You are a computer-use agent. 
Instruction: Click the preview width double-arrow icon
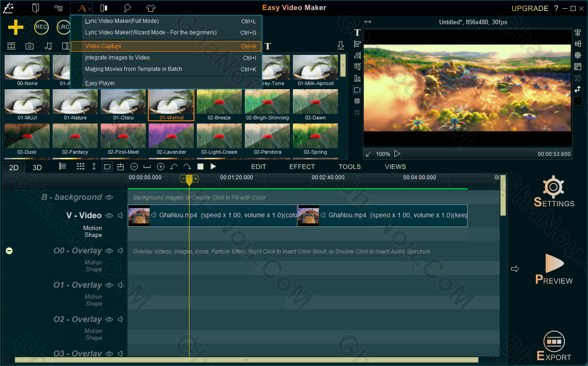coord(367,22)
